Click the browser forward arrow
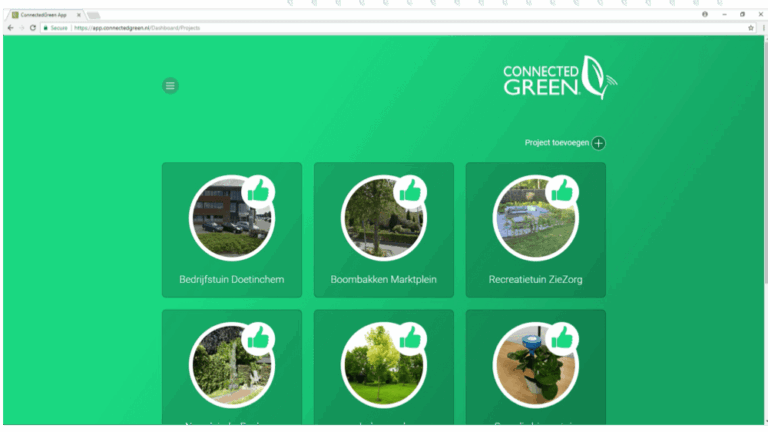This screenshot has height=432, width=768. 22,28
